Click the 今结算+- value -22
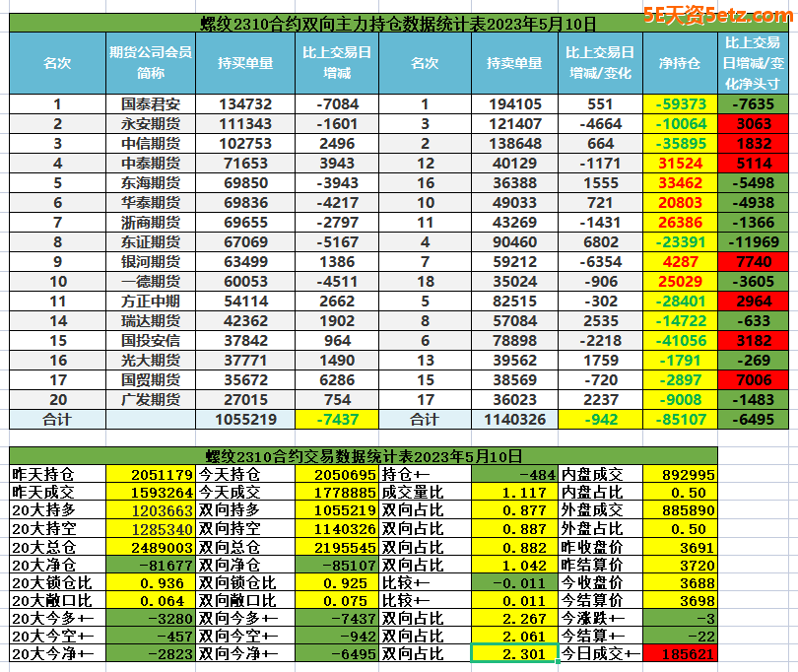This screenshot has height=672, width=798. pyautogui.click(x=681, y=636)
